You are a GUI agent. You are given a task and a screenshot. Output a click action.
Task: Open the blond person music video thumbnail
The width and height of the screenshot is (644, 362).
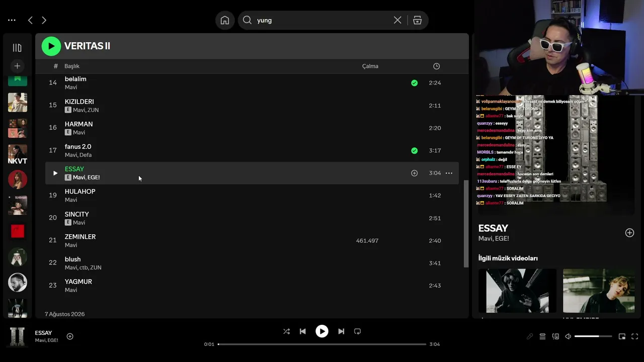point(599,291)
